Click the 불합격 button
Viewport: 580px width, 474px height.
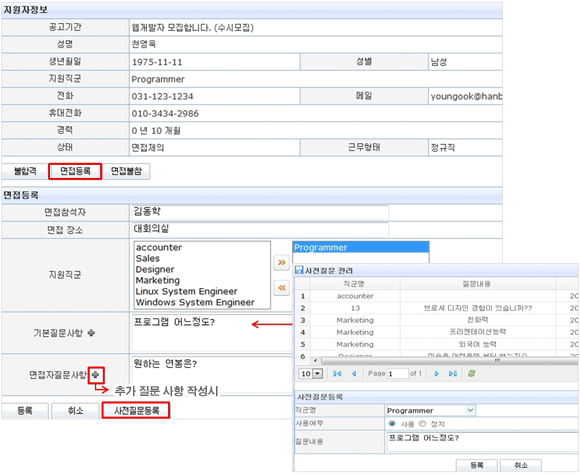[25, 171]
